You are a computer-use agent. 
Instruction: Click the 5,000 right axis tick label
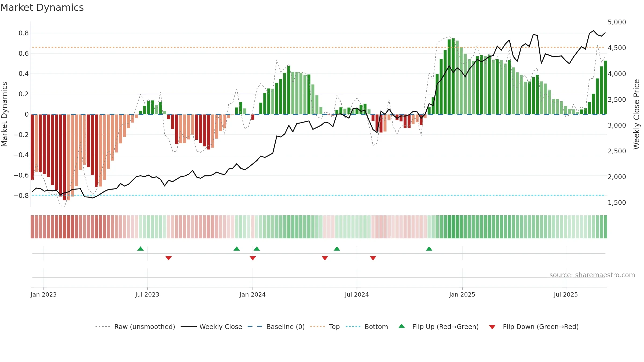pyautogui.click(x=617, y=22)
